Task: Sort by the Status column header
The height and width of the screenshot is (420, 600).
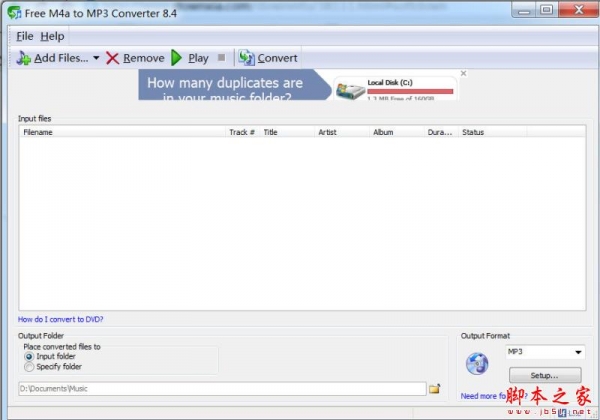Action: (492, 132)
